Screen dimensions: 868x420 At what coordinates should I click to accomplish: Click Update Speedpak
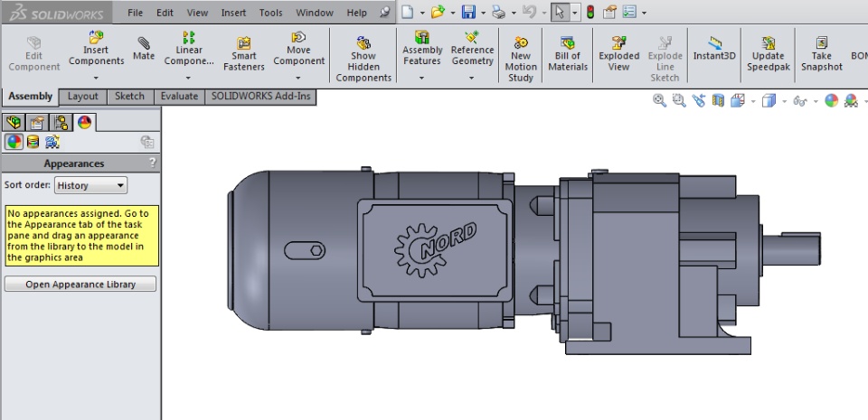coord(768,54)
